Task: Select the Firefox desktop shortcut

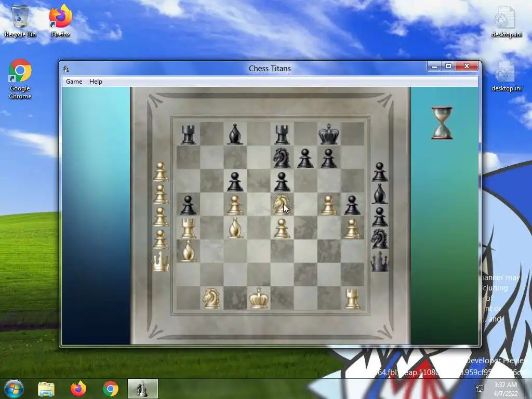Action: (x=61, y=21)
